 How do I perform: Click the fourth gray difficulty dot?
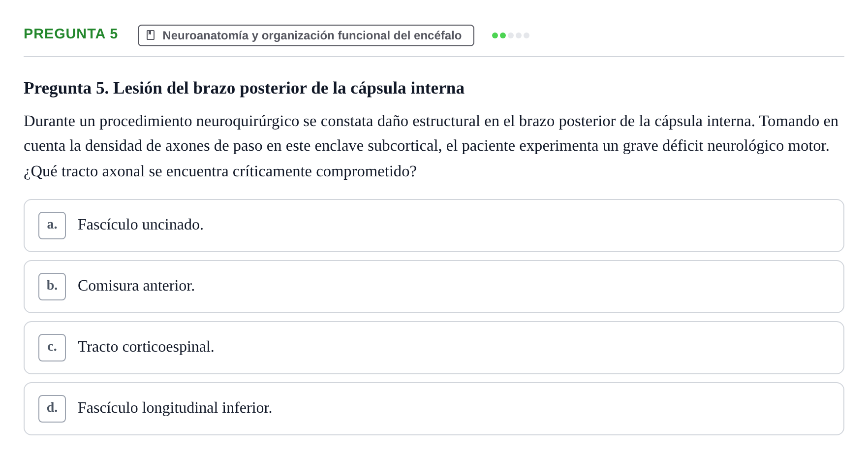(x=519, y=35)
